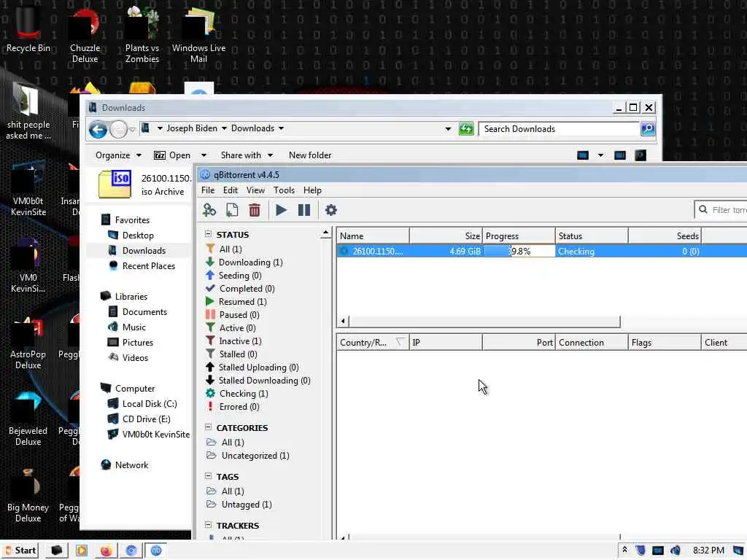Screen dimensions: 747x560
Task: Collapse the TRACKERS section expander
Action: coord(208,525)
